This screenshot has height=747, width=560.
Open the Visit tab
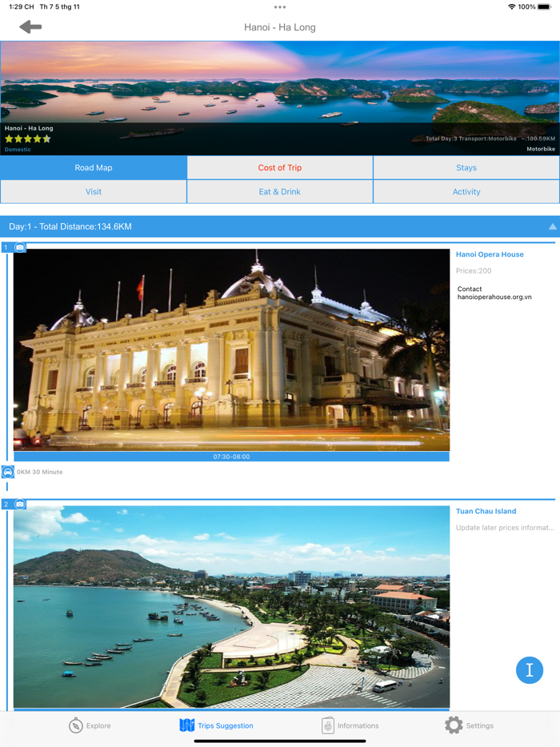[94, 191]
